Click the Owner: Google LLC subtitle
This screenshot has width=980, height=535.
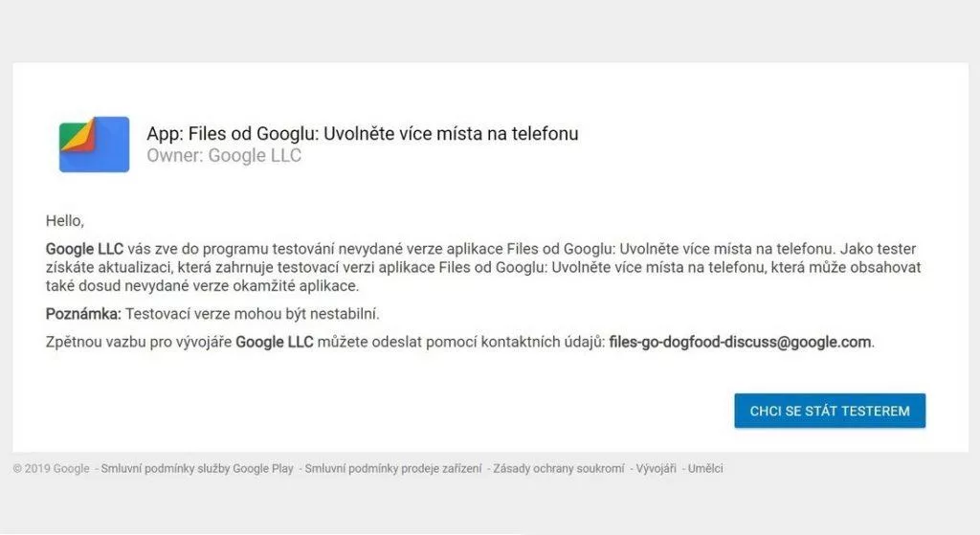click(224, 155)
